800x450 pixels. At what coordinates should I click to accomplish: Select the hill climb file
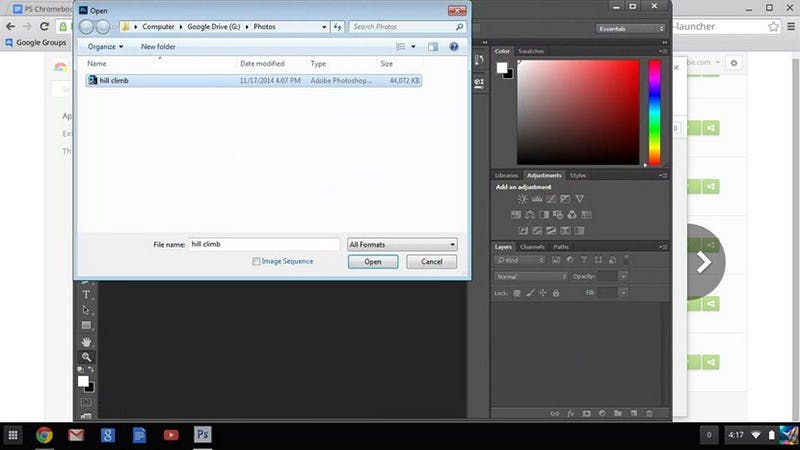[x=114, y=80]
